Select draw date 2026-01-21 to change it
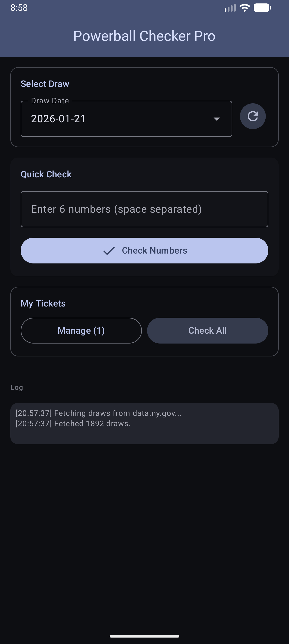289x644 pixels. (126, 119)
